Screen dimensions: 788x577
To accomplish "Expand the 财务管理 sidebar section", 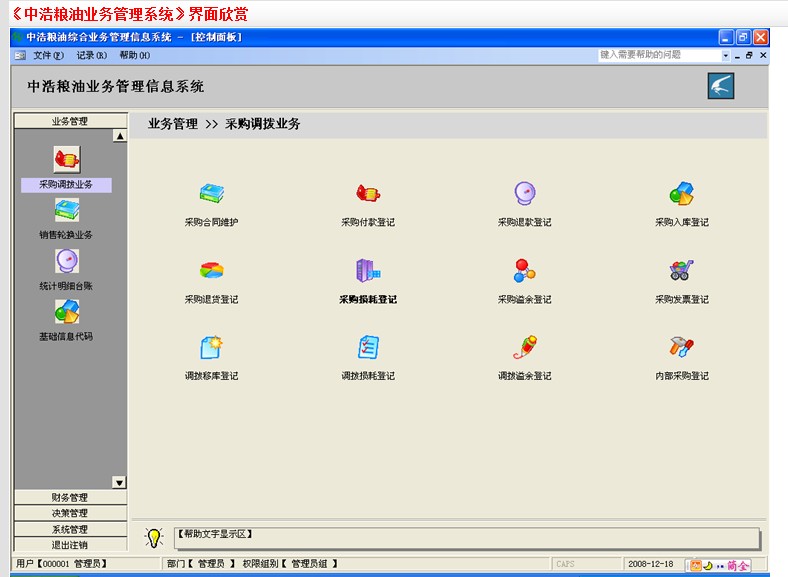I will point(70,497).
